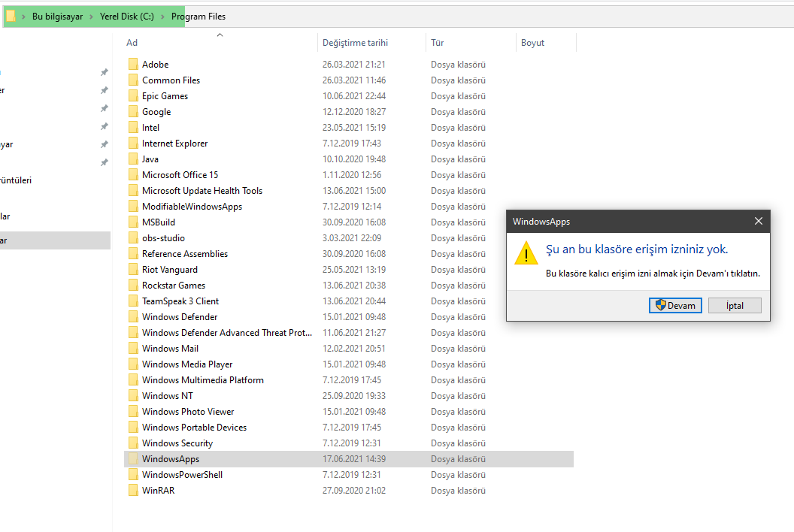The image size is (794, 532).
Task: Click the Windows Defender folder icon
Action: pos(133,317)
